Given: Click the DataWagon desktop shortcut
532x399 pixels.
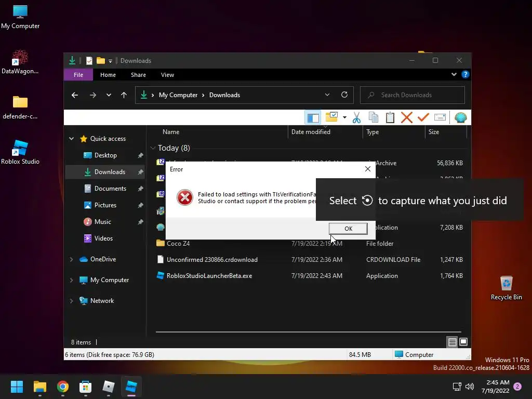Looking at the screenshot, I should coord(20,62).
